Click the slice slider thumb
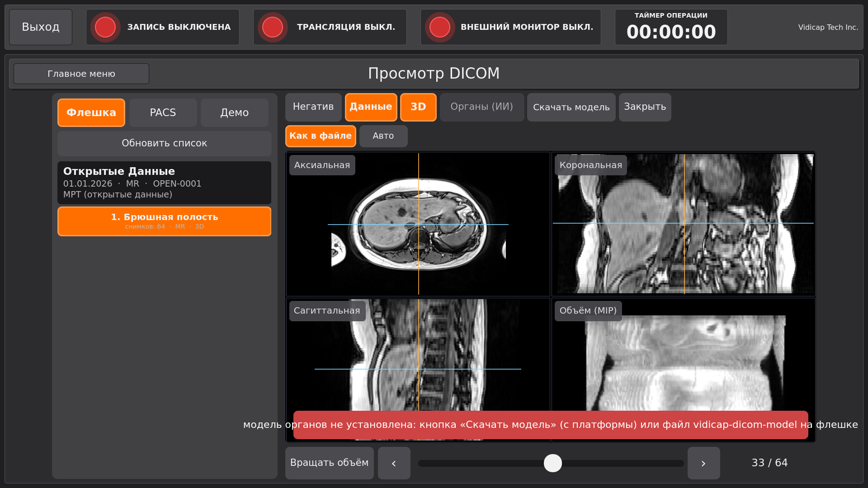This screenshot has width=868, height=488. [553, 463]
